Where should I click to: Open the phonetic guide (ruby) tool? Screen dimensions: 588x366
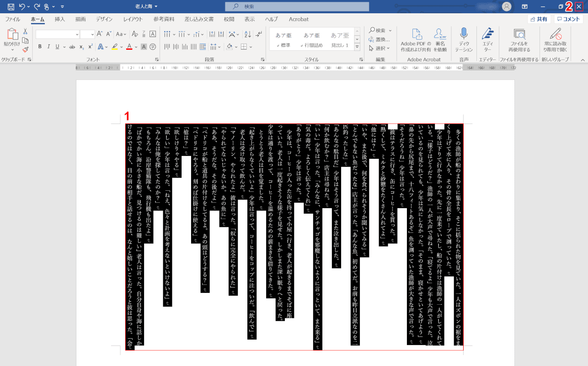pos(144,34)
